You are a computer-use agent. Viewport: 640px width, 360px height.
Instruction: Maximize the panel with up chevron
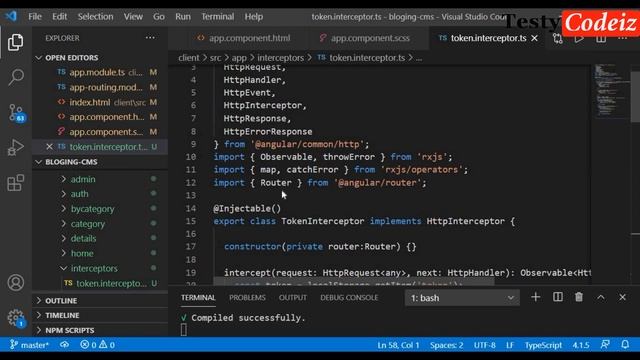601,297
